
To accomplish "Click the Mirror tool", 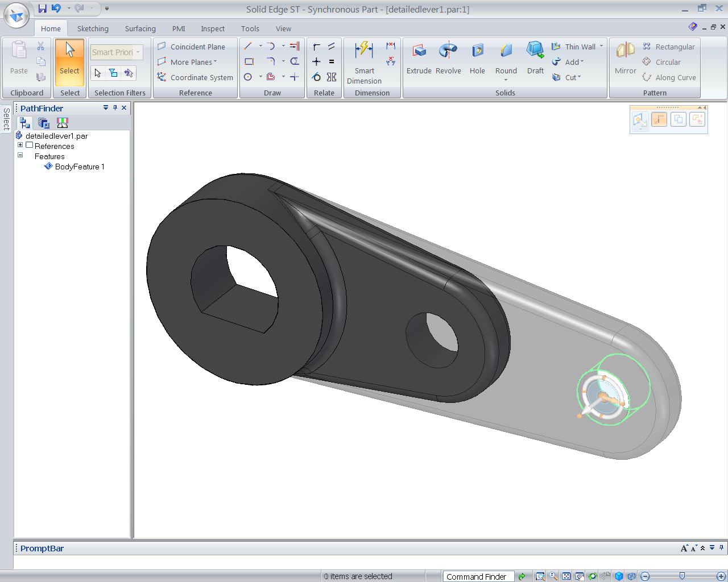I will pos(625,58).
